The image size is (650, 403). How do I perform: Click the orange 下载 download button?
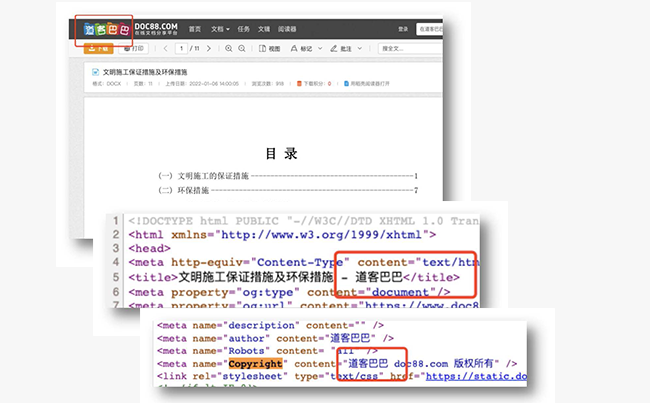click(x=98, y=49)
